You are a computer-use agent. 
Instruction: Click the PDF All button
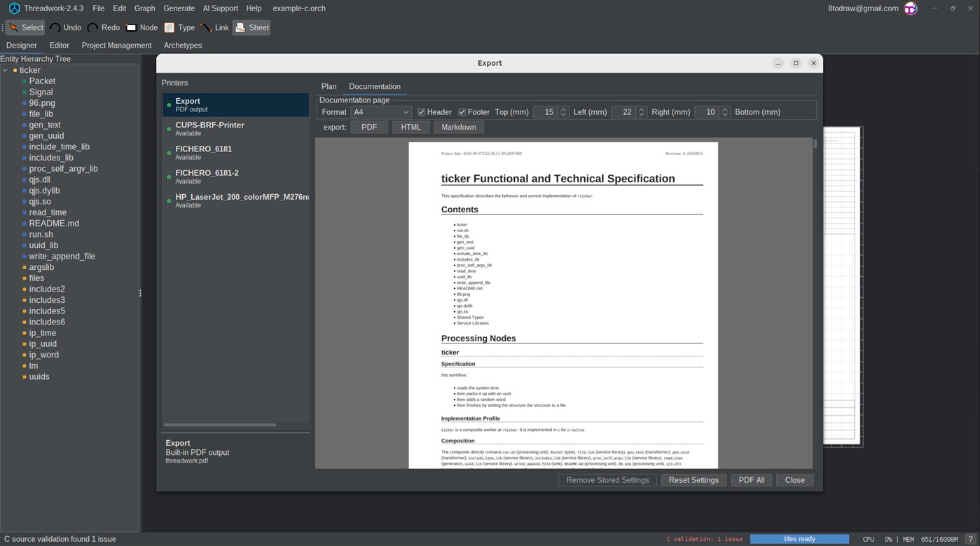tap(752, 480)
